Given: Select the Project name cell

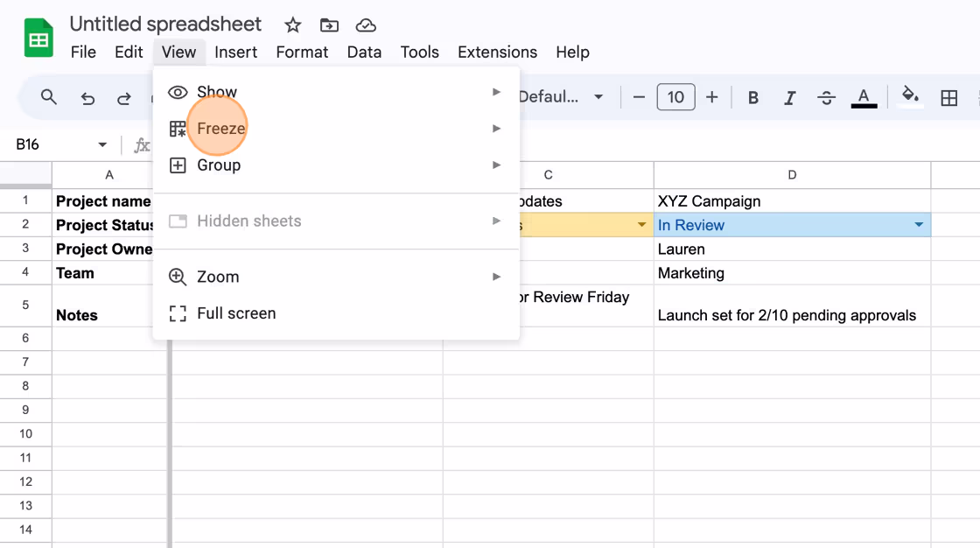Looking at the screenshot, I should [103, 201].
